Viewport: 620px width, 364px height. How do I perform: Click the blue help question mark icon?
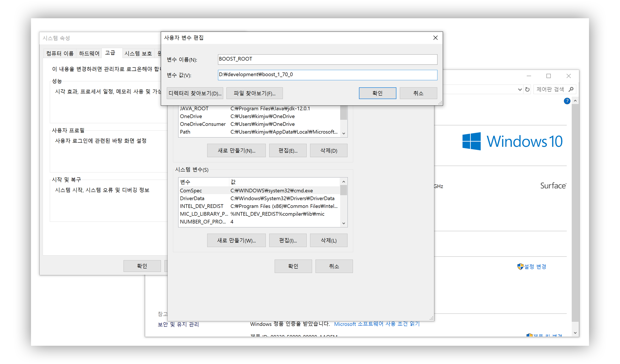coord(567,101)
